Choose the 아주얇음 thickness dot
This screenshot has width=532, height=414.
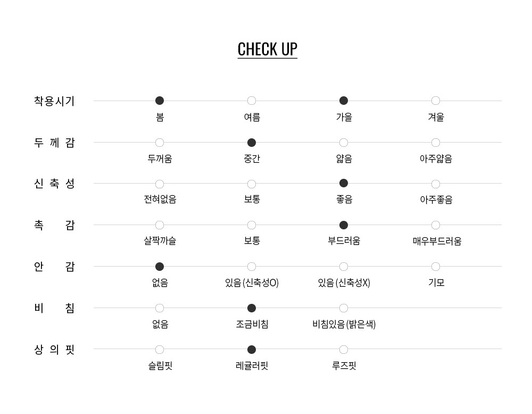tap(436, 143)
